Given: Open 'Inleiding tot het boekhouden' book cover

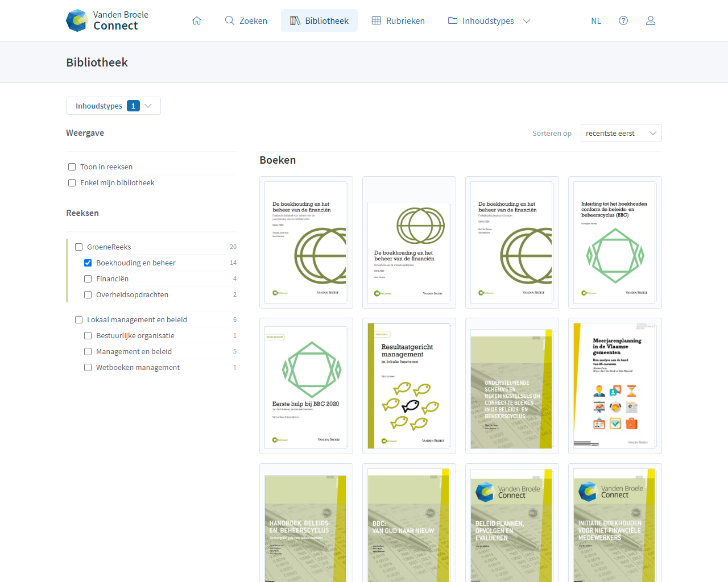Looking at the screenshot, I should tap(615, 242).
